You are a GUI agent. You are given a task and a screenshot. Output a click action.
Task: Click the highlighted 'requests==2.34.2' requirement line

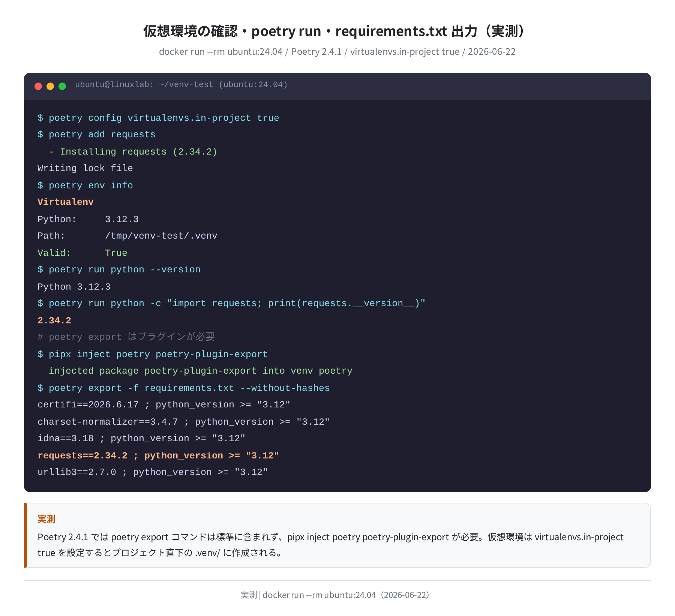(158, 455)
